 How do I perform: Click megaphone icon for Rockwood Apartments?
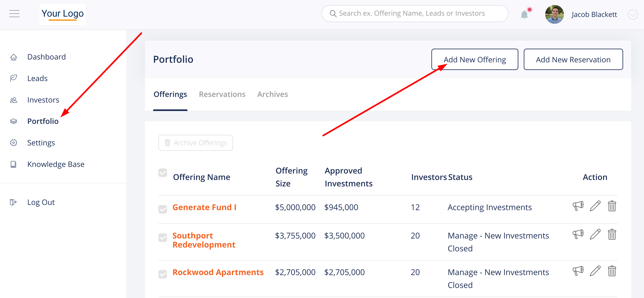[x=578, y=271]
